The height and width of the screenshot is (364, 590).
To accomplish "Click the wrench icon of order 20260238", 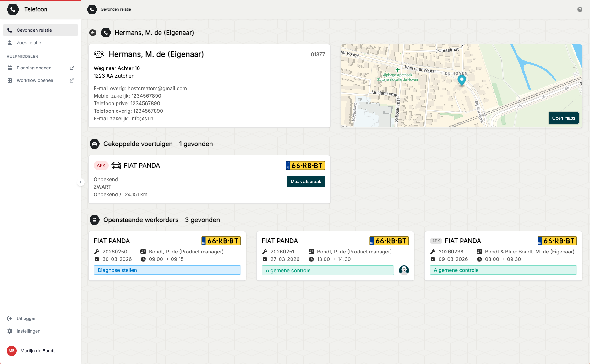I will click(x=433, y=252).
